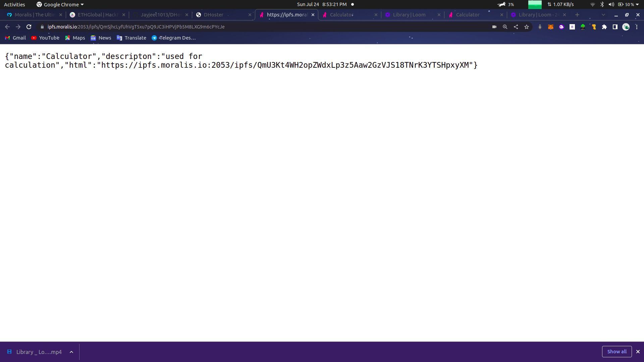Open the gray acorn extension
This screenshot has width=644, height=362.
[x=540, y=27]
